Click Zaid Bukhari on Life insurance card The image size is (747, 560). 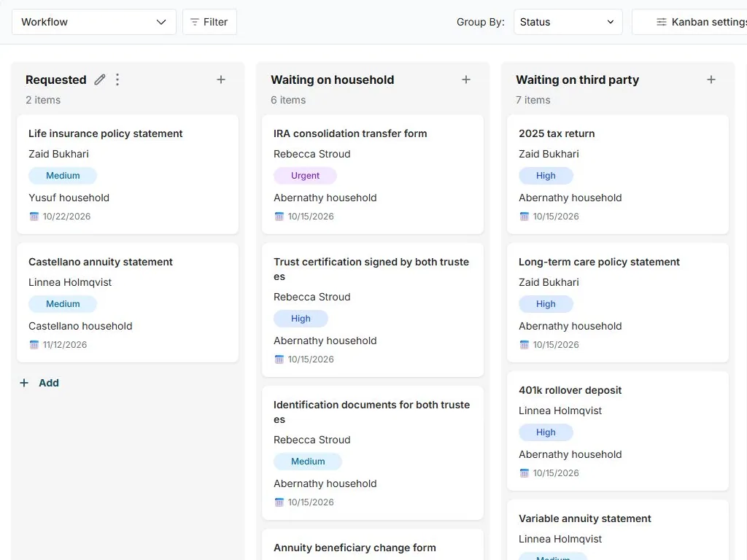[58, 154]
